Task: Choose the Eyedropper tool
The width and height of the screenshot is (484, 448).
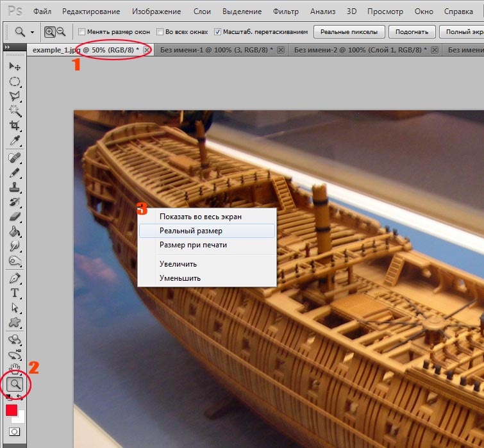Action: (x=14, y=140)
